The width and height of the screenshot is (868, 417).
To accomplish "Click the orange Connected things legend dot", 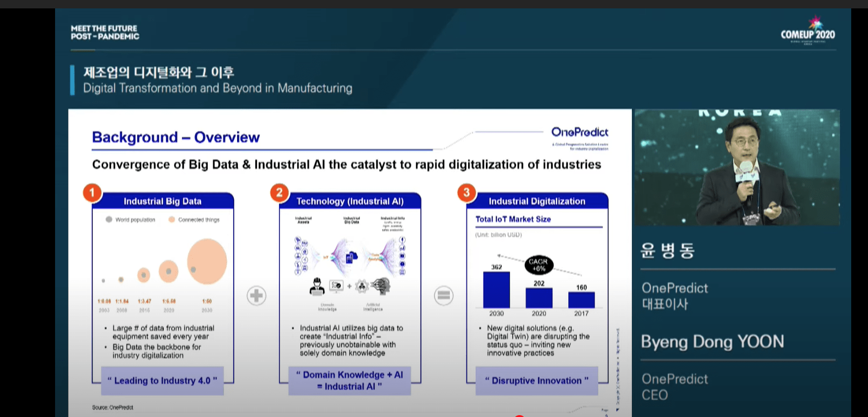I will coord(171,219).
